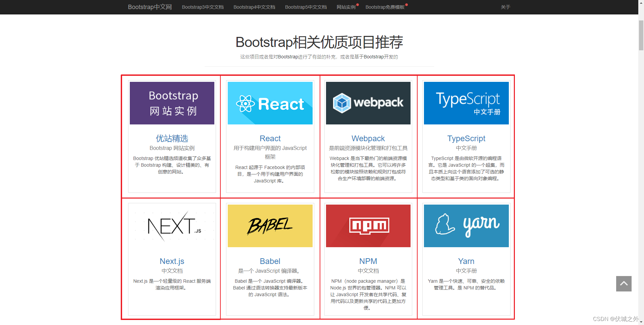Screen dimensions: 644x325
Task: Click 中文手册 subtitle under TypeScript
Action: tap(466, 148)
